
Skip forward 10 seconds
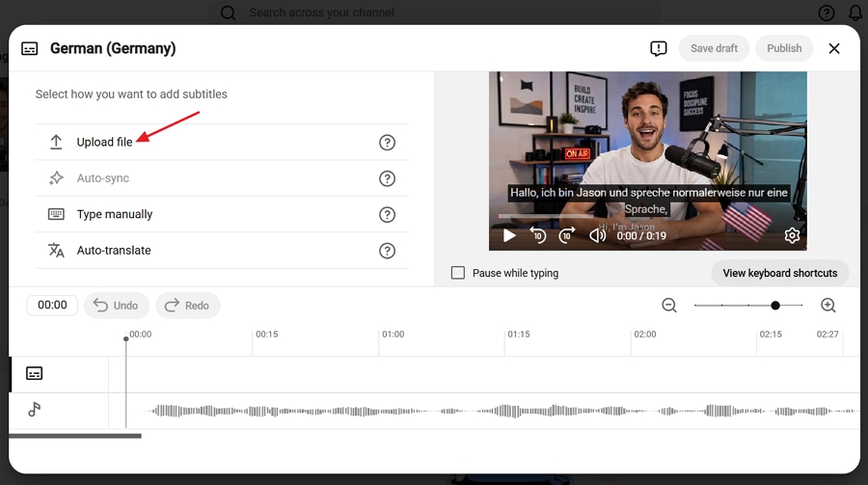point(567,235)
